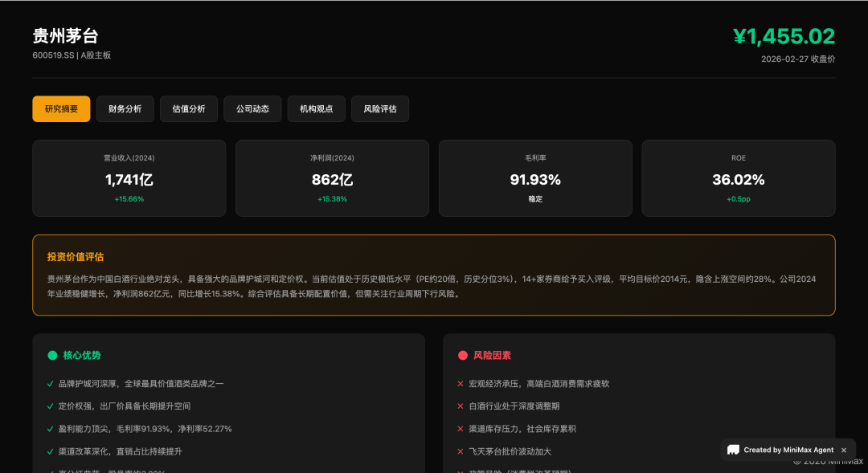The width and height of the screenshot is (868, 473).
Task: Click the green dot beside 核心优势
Action: [52, 355]
